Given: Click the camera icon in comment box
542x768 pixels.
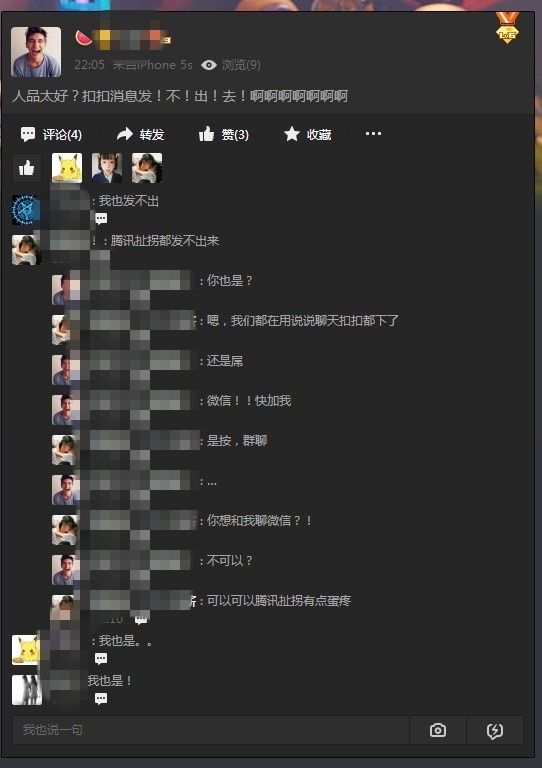Looking at the screenshot, I should pyautogui.click(x=438, y=730).
